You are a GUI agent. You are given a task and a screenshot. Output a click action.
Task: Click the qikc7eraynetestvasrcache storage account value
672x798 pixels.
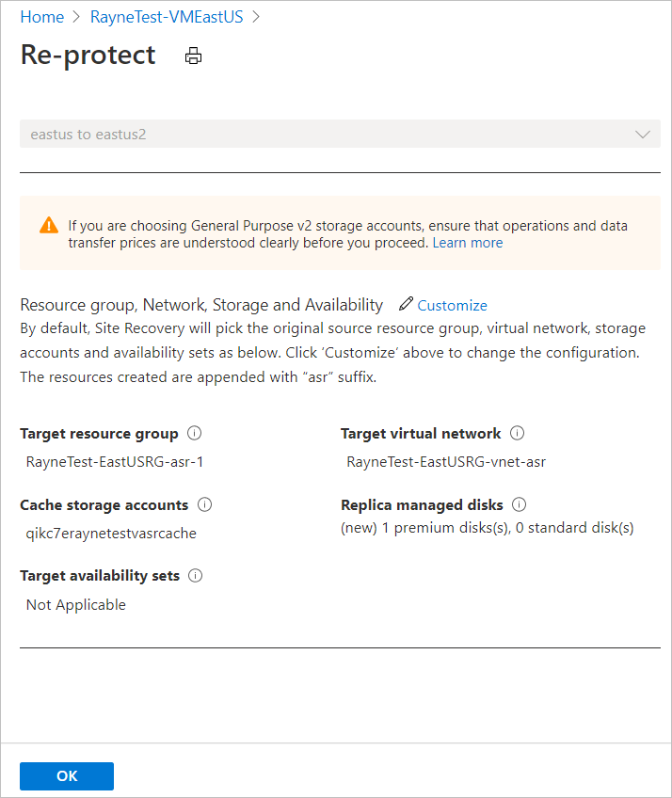[x=111, y=534]
